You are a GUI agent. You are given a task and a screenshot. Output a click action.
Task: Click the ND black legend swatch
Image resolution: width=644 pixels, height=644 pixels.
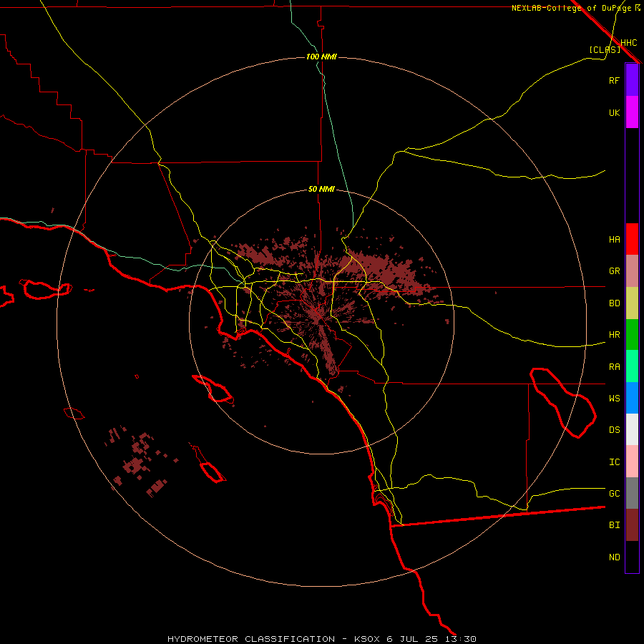click(x=632, y=557)
